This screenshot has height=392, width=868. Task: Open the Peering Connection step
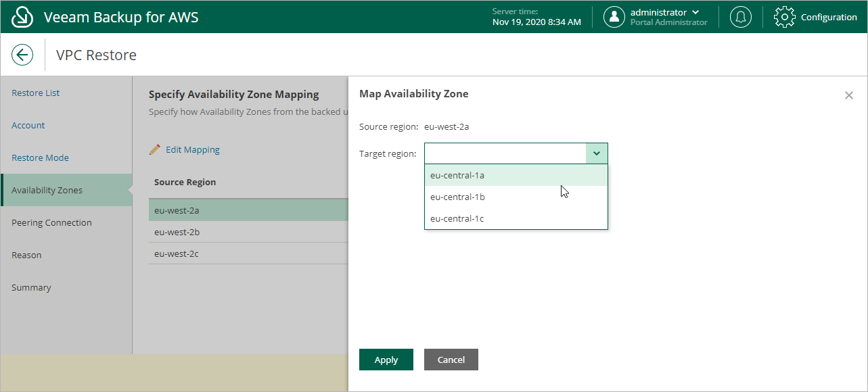(51, 222)
